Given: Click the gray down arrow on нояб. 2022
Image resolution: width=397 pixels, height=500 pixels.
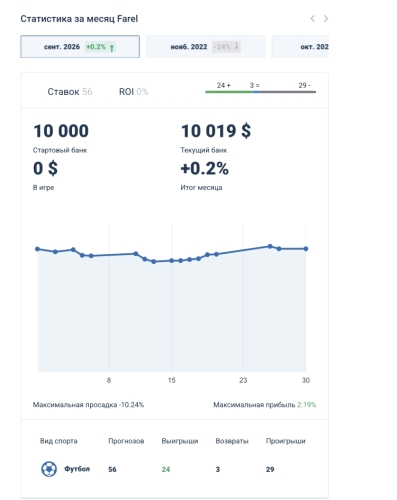Looking at the screenshot, I should (x=236, y=46).
